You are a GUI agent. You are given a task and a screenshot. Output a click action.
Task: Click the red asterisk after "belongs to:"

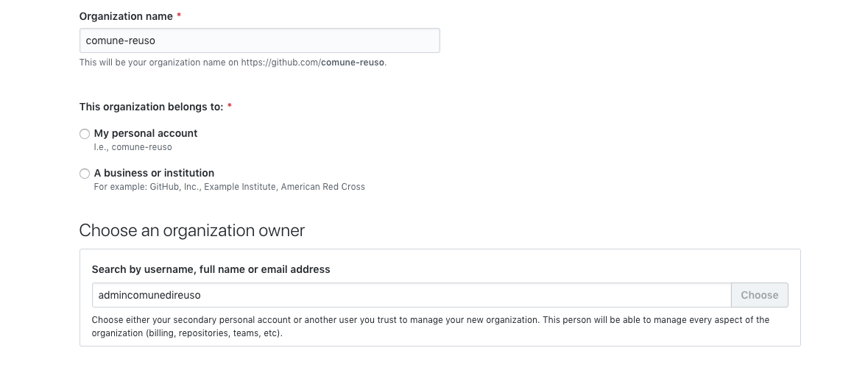(230, 107)
